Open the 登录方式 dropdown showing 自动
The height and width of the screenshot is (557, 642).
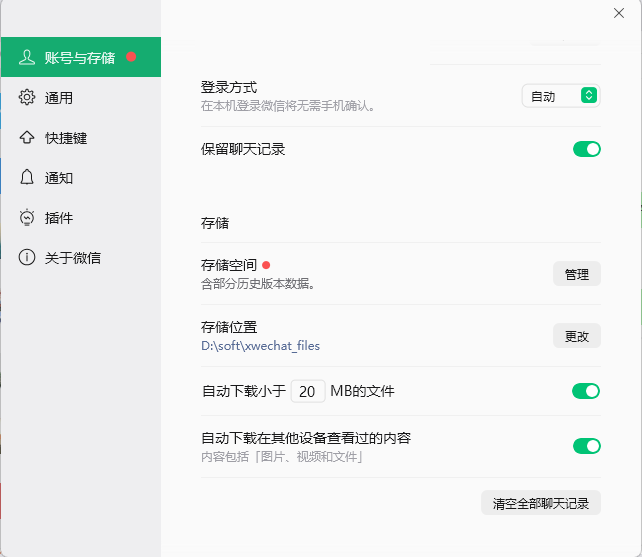(x=561, y=96)
